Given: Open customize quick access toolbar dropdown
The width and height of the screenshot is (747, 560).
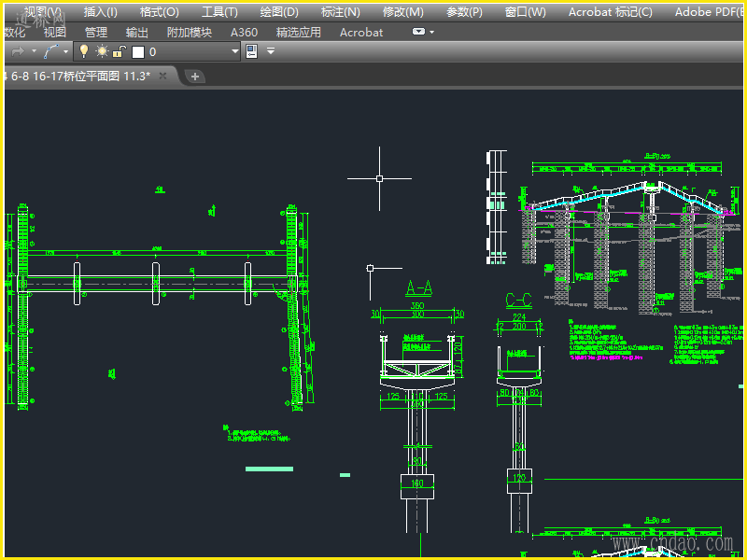Looking at the screenshot, I should click(271, 51).
